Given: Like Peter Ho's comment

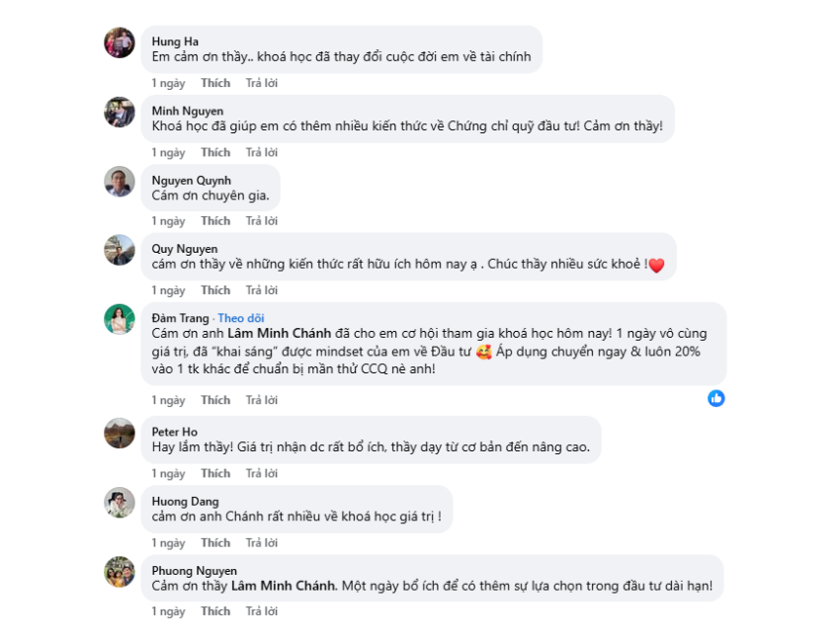Looking at the screenshot, I should coord(215,473).
